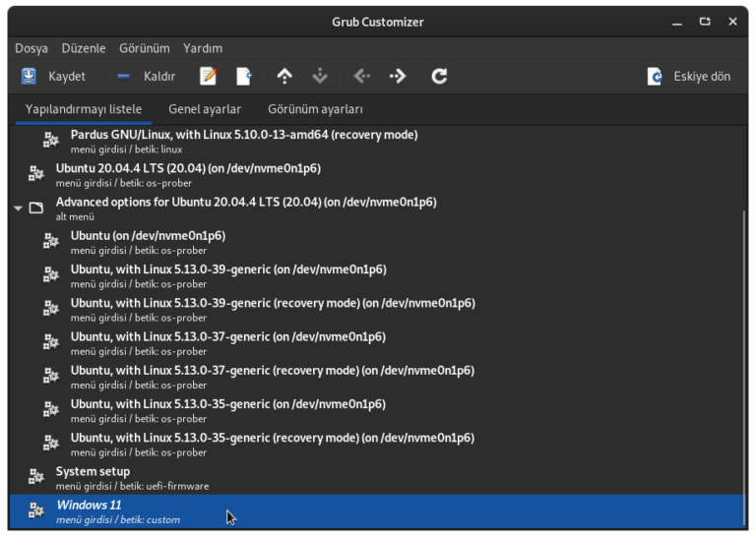The image size is (756, 538).
Task: Collapse the Advanced options for Ubuntu submenu
Action: 18,208
